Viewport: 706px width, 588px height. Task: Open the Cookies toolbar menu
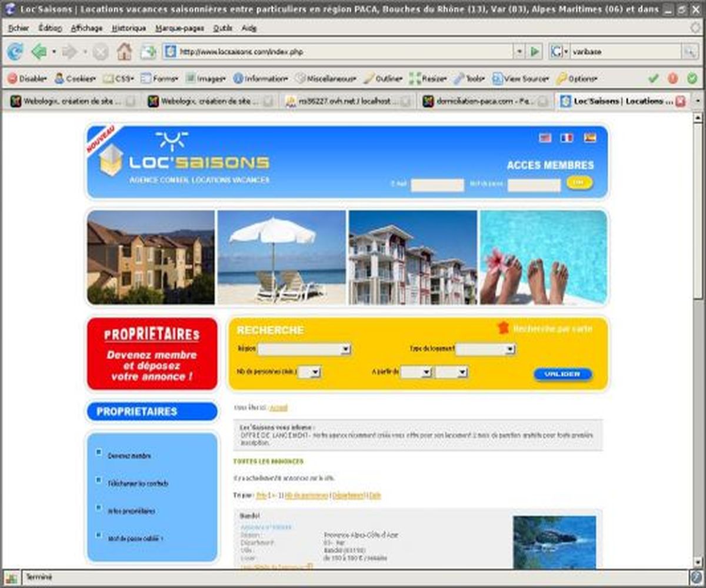coord(75,78)
